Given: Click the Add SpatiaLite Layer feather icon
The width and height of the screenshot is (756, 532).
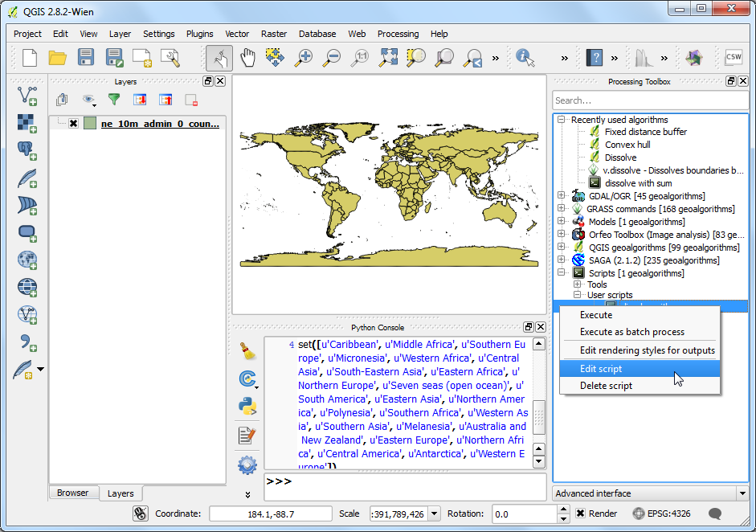Looking at the screenshot, I should (x=27, y=178).
